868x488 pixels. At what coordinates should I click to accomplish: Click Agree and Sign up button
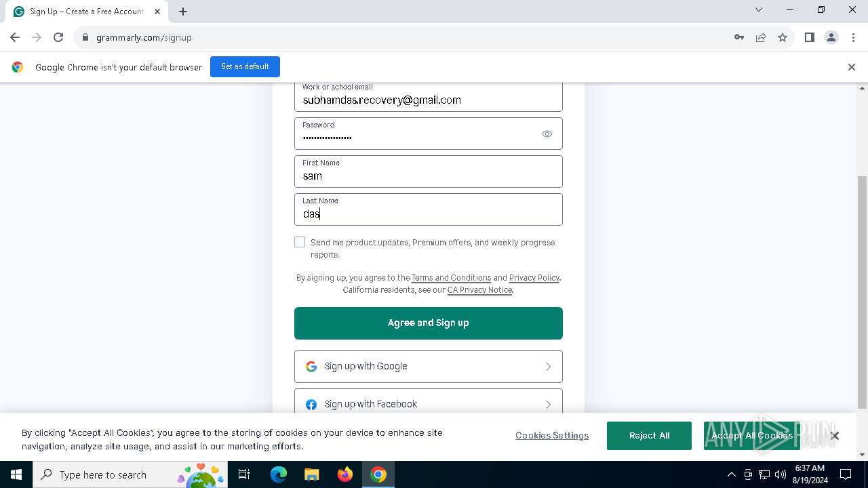tap(429, 323)
